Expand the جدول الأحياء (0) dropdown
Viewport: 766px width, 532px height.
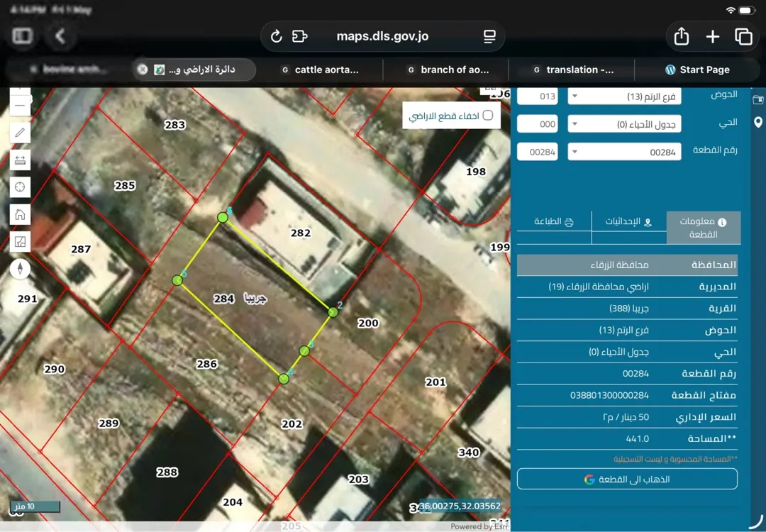point(624,124)
